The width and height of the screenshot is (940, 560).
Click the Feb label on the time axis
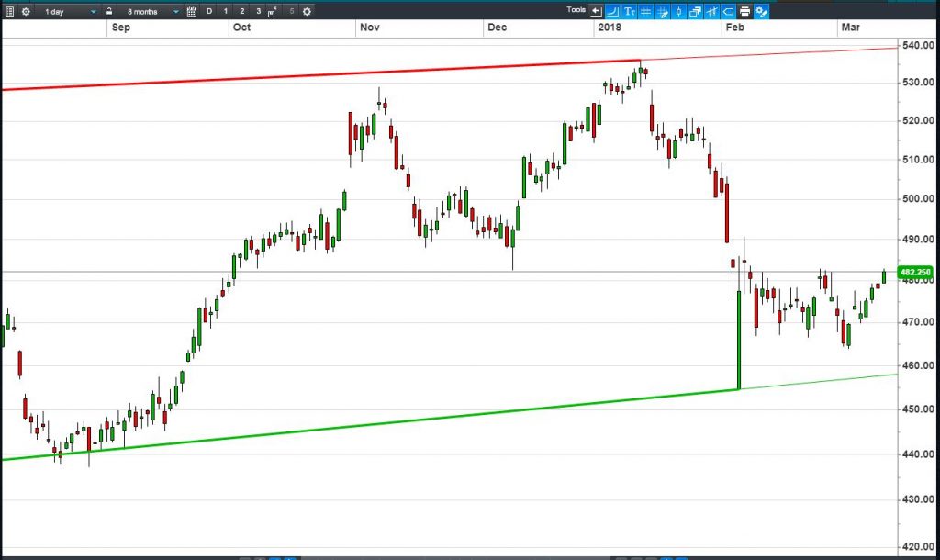pos(735,27)
